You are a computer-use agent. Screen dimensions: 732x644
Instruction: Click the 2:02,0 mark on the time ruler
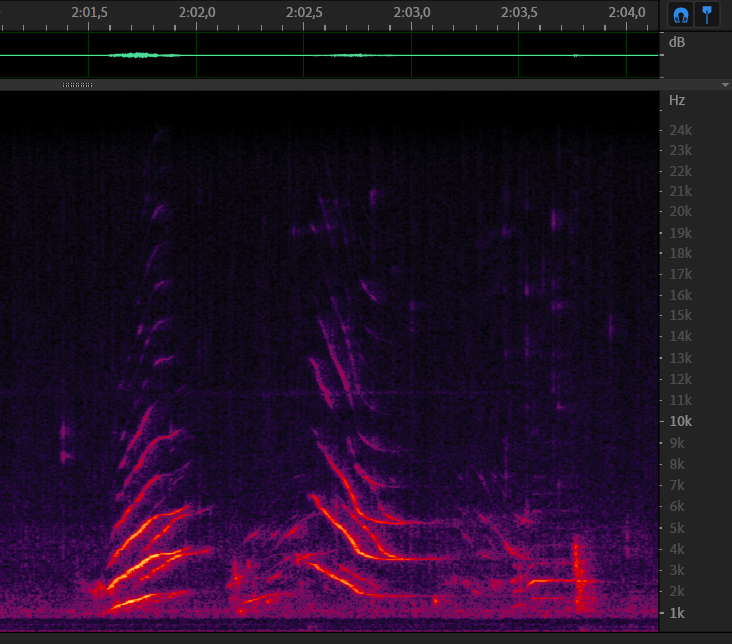pos(196,12)
